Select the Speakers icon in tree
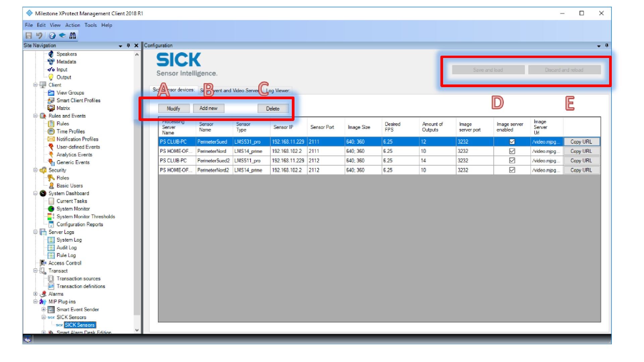Viewport: 644px width, 362px height. 51,54
